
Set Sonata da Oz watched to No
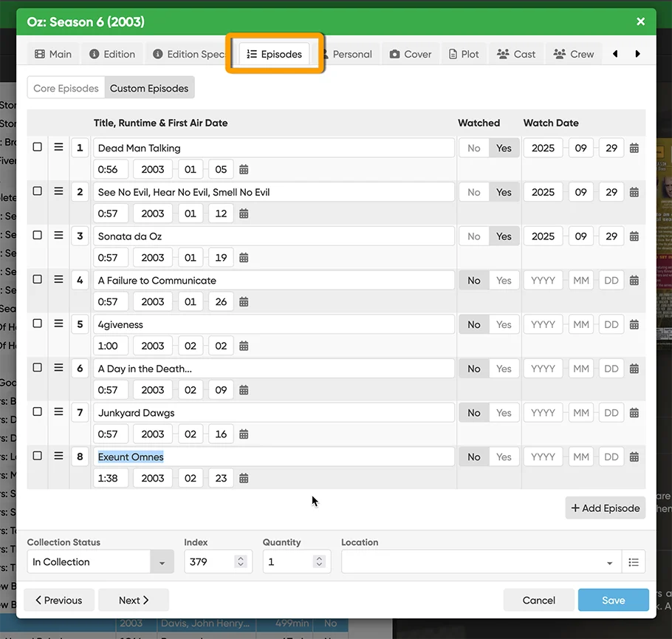click(x=473, y=236)
